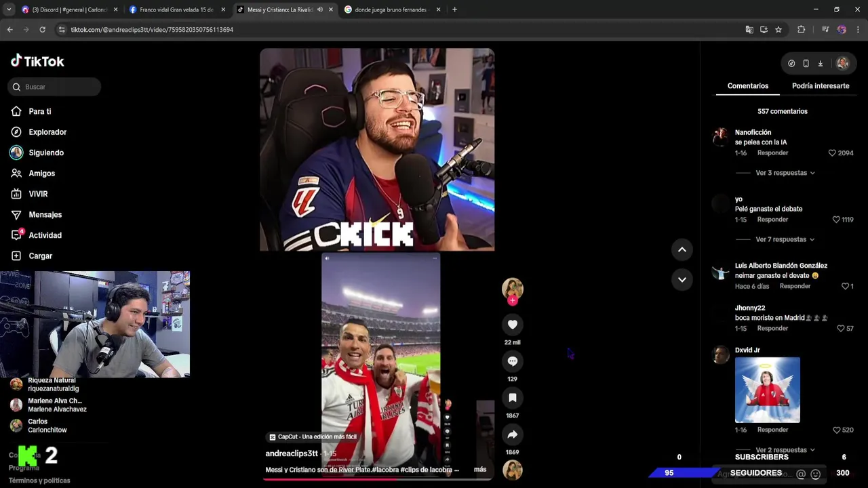Viewport: 868px width, 488px height.
Task: Go to next video with down arrow
Action: coord(682,279)
